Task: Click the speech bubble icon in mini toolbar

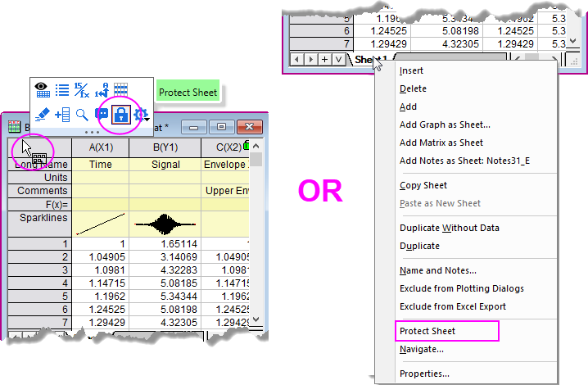Action: click(x=102, y=114)
